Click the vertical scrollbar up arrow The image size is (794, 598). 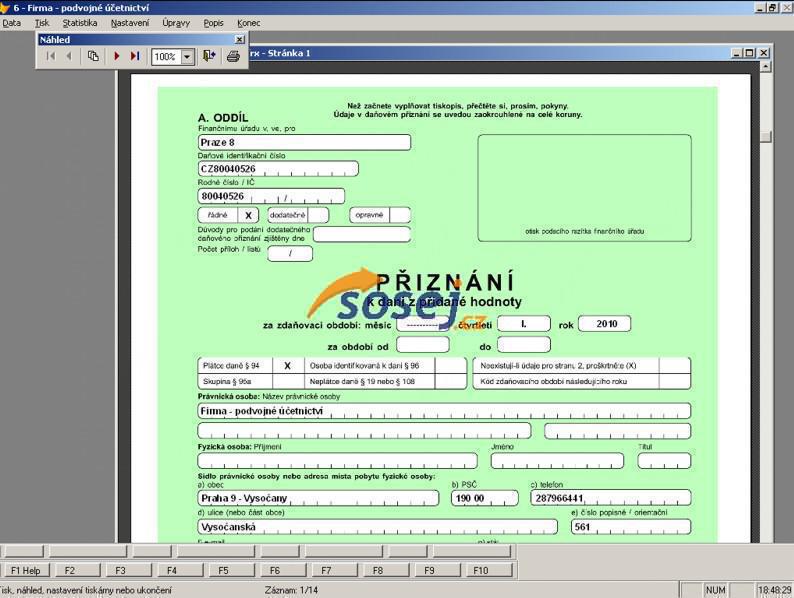(x=766, y=67)
